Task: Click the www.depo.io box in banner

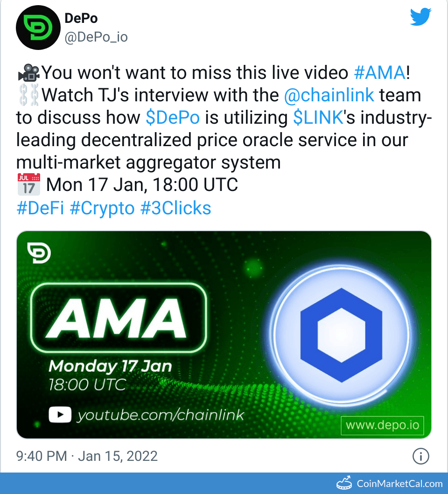Action: coord(382,425)
